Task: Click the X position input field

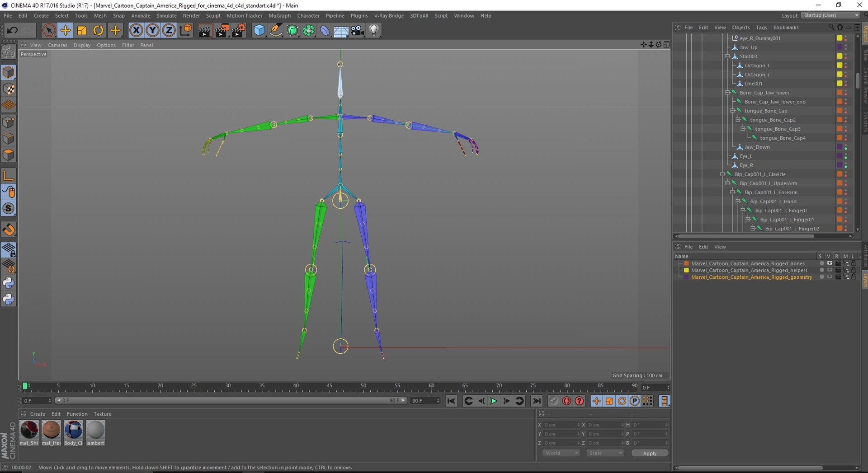Action: point(561,425)
